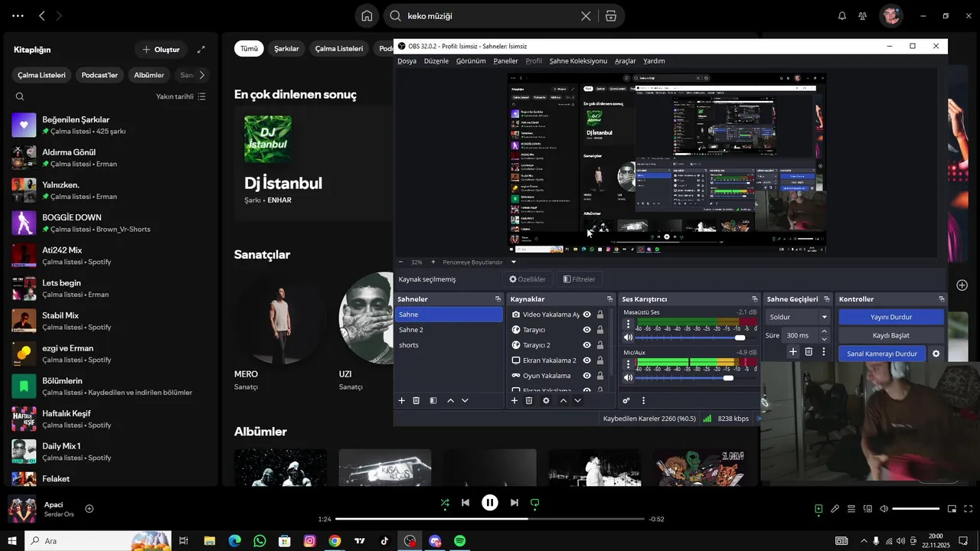This screenshot has height=551, width=980.
Task: Seek within Spotify song progress bar
Action: (490, 519)
